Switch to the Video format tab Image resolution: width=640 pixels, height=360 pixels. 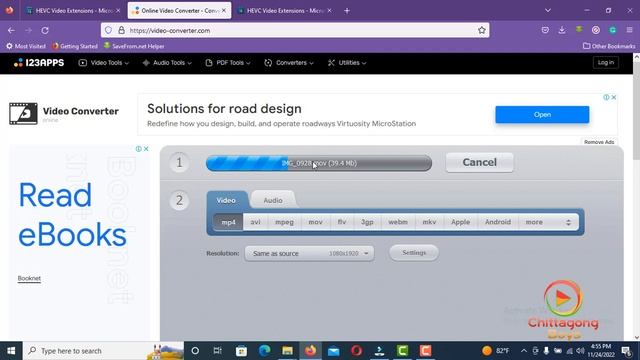[x=226, y=200]
